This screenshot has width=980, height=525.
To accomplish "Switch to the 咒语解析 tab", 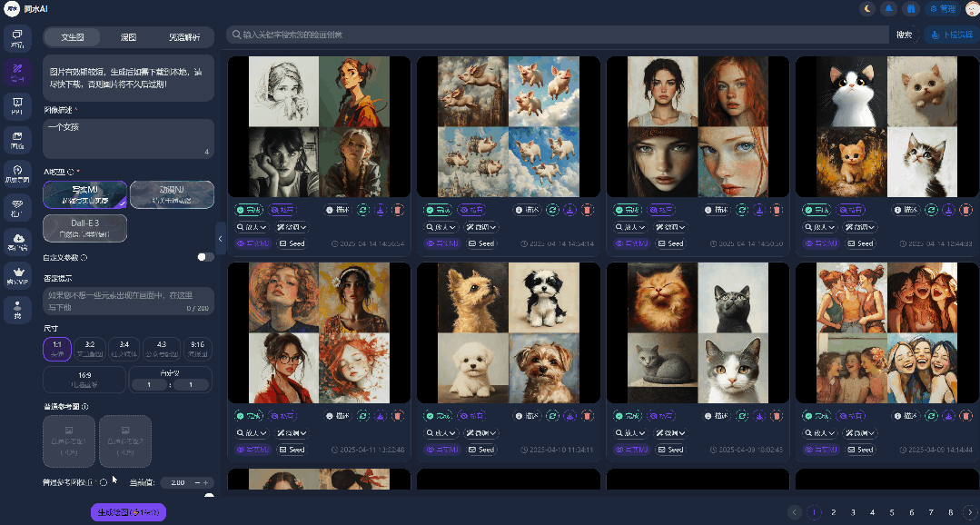I will coord(184,37).
